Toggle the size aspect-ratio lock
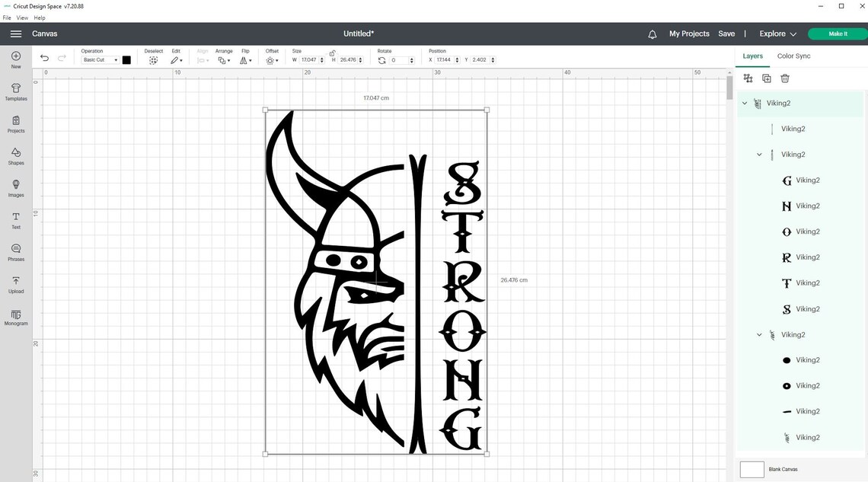Image resolution: width=868 pixels, height=482 pixels. pos(332,53)
